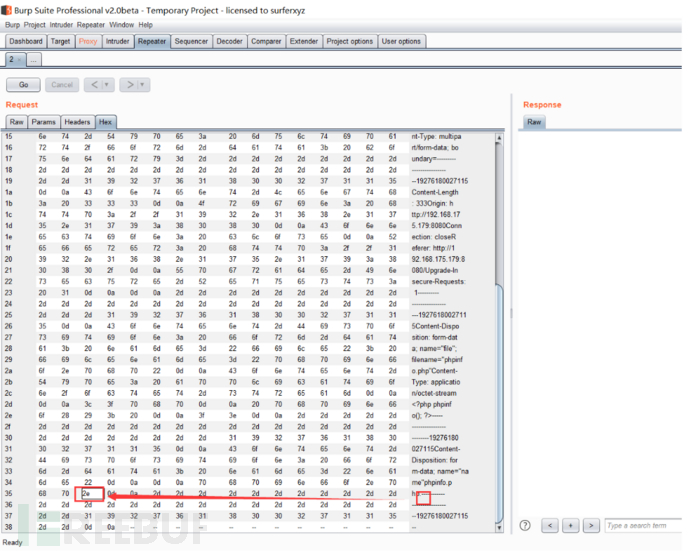Click the Request panel heading
Viewport: 690px width, 553px height.
(22, 105)
